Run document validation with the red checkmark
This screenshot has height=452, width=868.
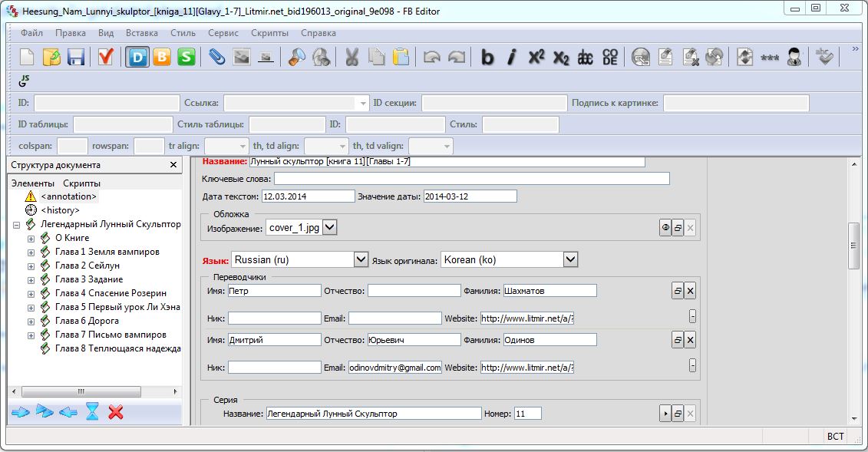106,57
